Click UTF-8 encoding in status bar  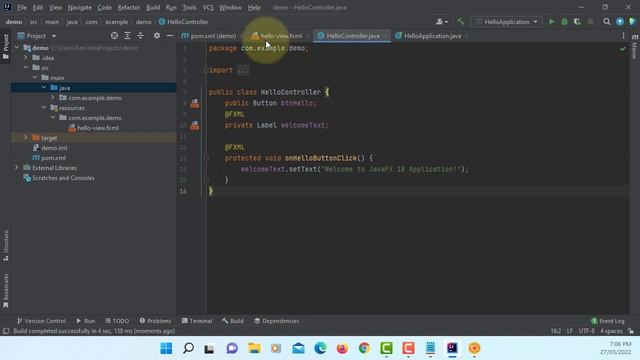(587, 331)
